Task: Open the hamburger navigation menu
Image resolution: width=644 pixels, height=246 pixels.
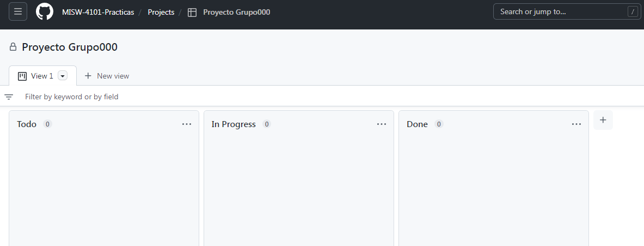Action: [18, 11]
